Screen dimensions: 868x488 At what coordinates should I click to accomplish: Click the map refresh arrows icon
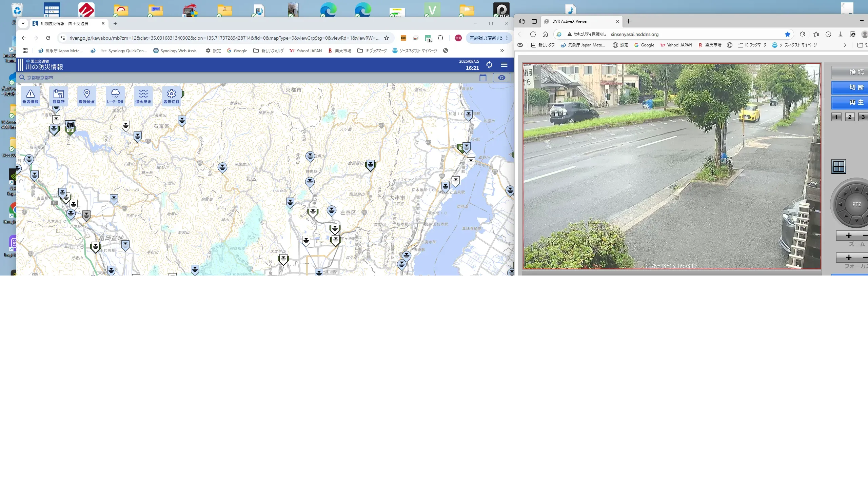tap(489, 65)
